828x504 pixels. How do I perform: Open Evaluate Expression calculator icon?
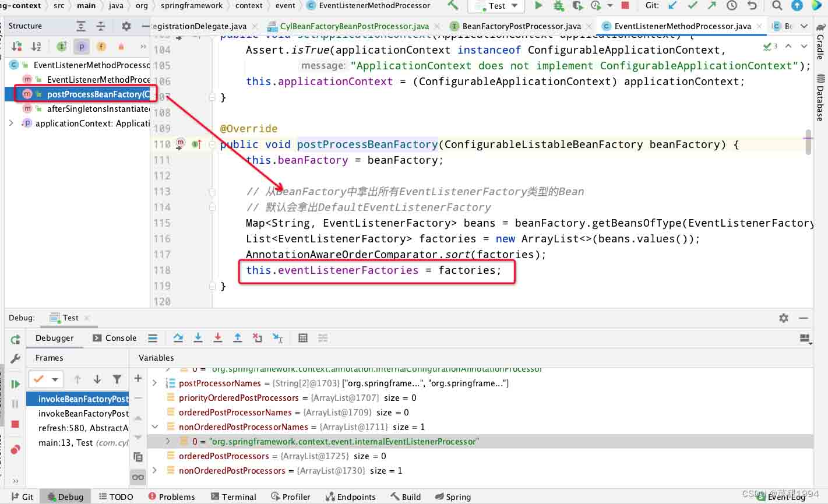pos(303,338)
